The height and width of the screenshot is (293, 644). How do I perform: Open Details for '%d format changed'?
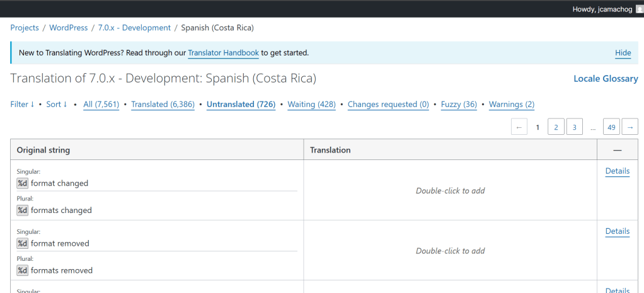[x=617, y=171]
